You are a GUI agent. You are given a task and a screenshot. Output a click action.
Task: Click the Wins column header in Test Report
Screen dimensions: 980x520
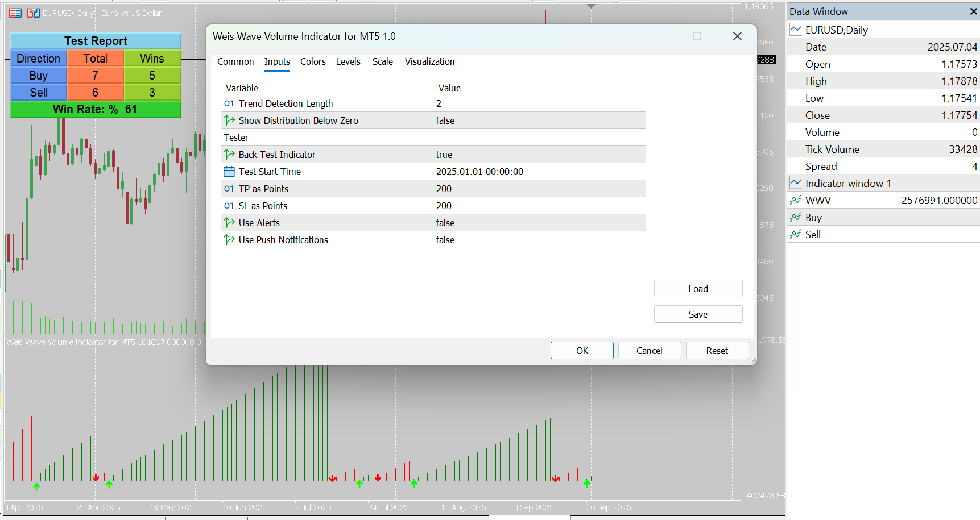tap(152, 59)
